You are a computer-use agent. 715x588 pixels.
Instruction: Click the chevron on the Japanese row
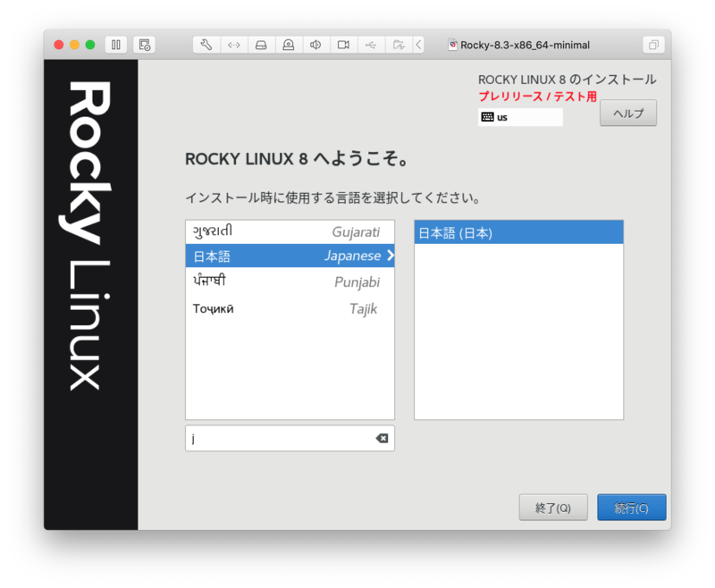tap(391, 256)
